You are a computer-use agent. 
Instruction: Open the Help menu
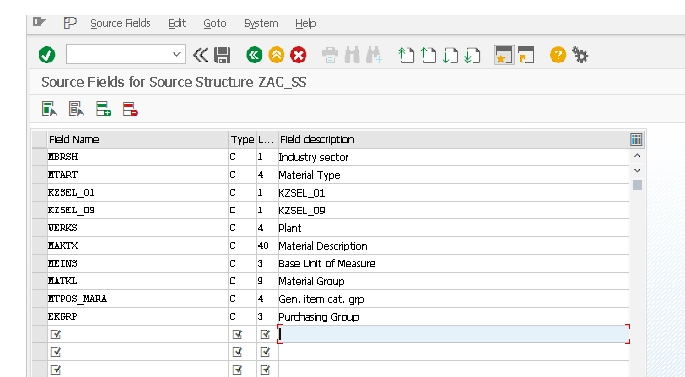pyautogui.click(x=305, y=23)
